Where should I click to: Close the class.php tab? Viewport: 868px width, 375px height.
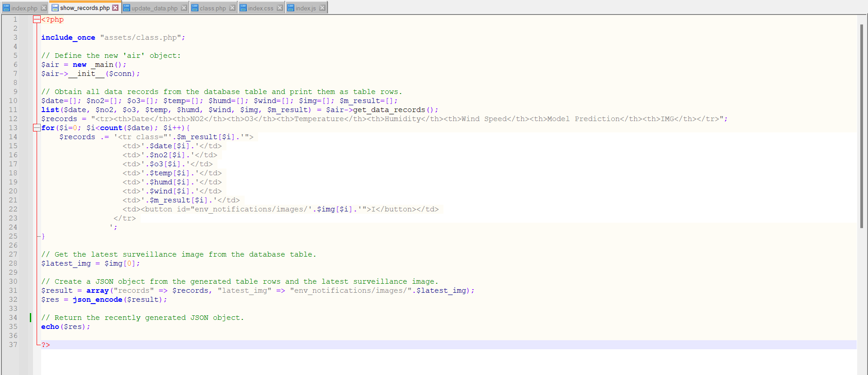click(x=232, y=8)
